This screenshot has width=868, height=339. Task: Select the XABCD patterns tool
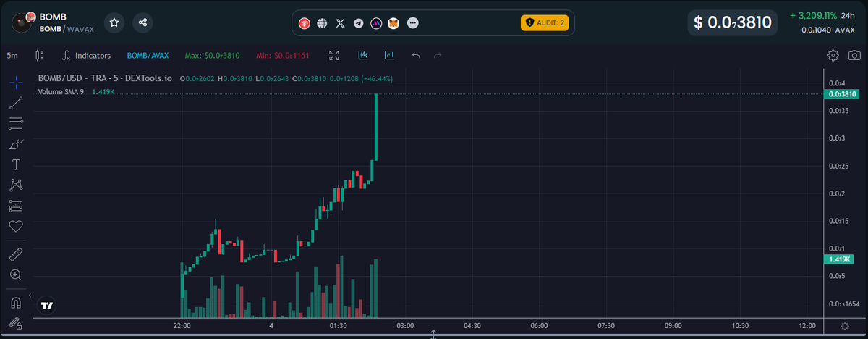(x=16, y=185)
